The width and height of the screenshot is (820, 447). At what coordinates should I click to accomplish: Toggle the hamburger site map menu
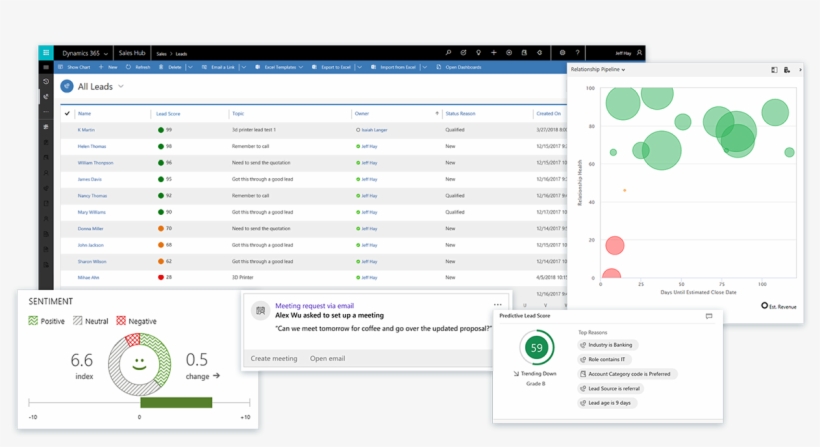[46, 67]
